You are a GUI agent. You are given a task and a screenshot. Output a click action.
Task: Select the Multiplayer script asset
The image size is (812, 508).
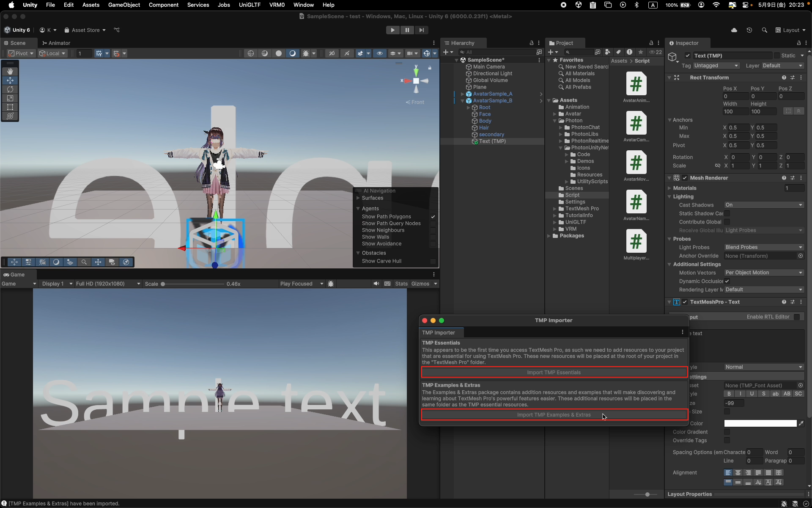pyautogui.click(x=636, y=241)
